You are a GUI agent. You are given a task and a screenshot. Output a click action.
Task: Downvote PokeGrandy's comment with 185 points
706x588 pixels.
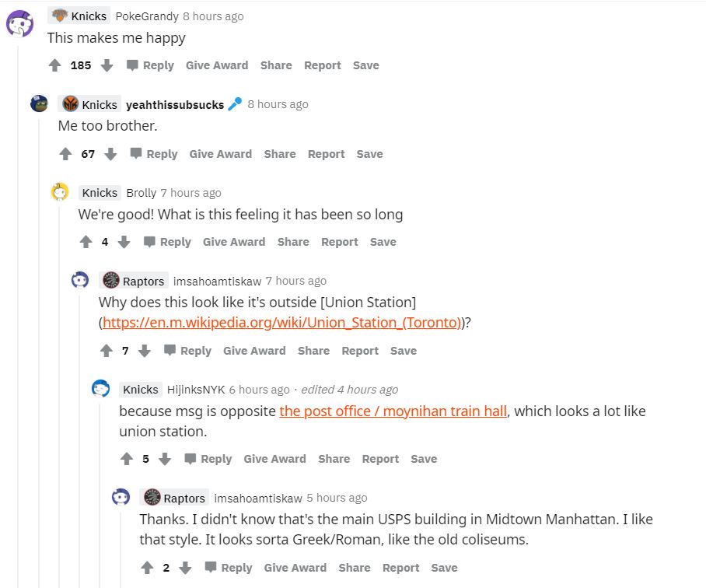point(107,65)
